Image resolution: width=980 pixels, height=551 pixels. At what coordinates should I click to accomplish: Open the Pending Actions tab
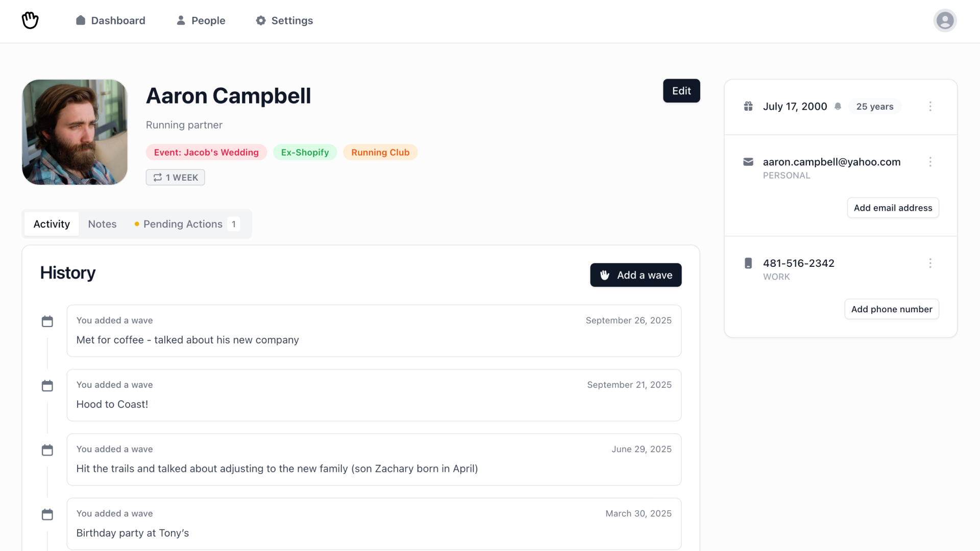point(183,223)
